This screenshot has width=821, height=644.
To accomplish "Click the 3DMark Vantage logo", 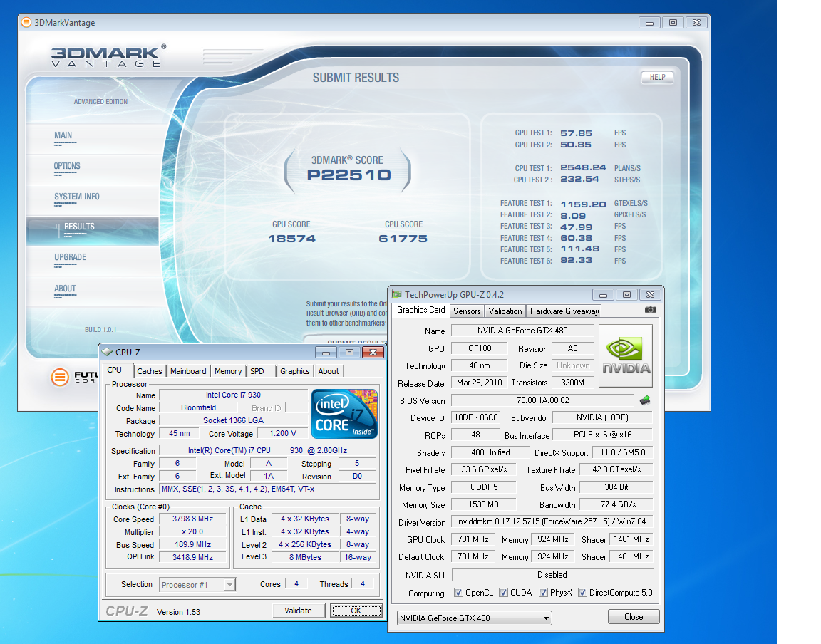I will [x=108, y=56].
